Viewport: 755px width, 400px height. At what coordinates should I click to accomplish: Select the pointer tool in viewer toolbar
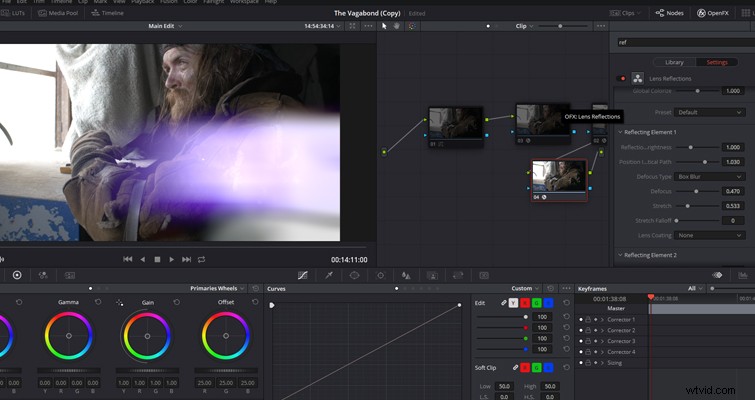pyautogui.click(x=384, y=26)
